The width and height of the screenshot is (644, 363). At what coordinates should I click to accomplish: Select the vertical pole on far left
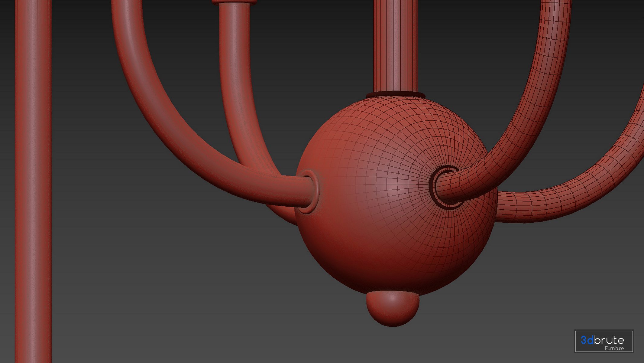click(33, 181)
